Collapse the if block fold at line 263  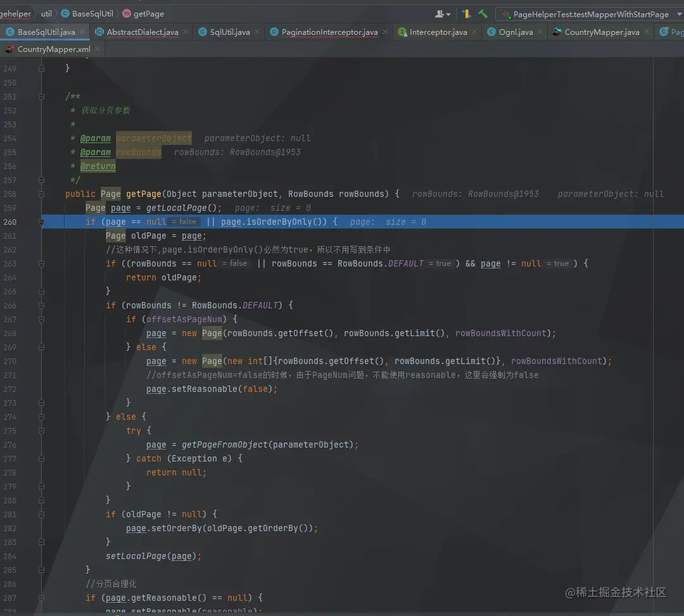[x=41, y=264]
